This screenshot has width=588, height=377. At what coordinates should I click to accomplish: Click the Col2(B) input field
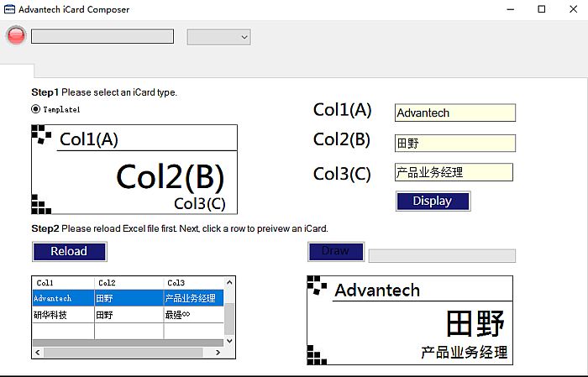(455, 143)
